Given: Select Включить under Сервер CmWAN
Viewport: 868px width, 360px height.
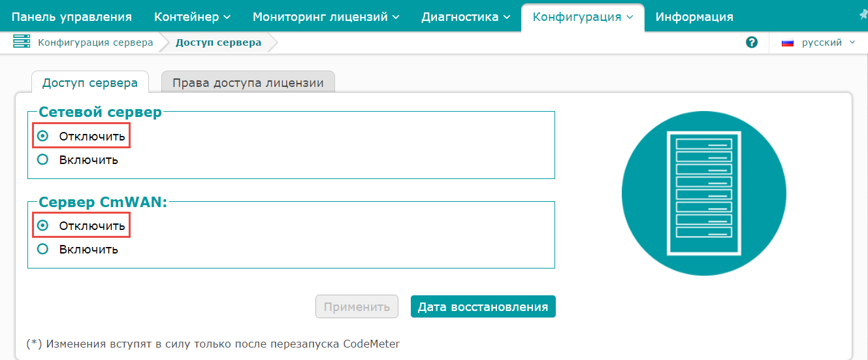Looking at the screenshot, I should click(43, 249).
